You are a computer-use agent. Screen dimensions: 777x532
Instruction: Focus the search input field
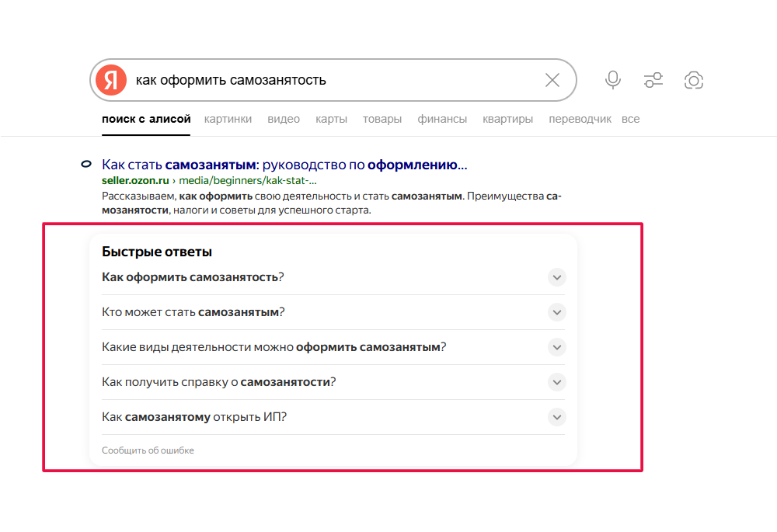(x=333, y=80)
